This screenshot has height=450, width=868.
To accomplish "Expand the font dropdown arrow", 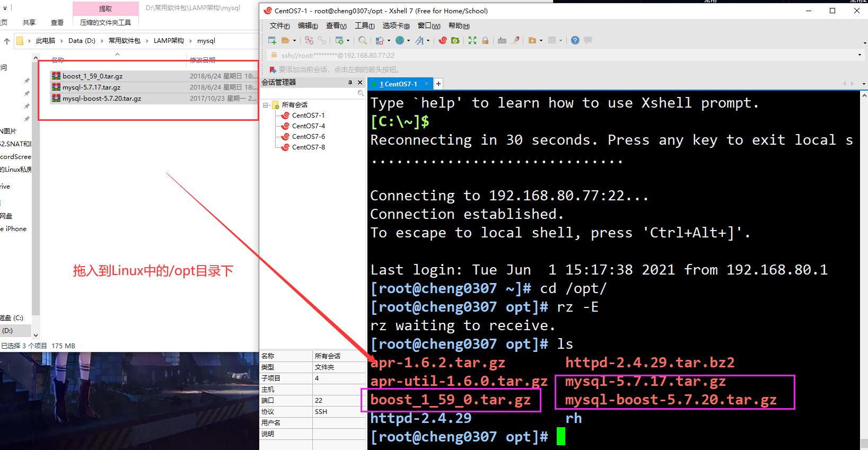I will pyautogui.click(x=428, y=40).
